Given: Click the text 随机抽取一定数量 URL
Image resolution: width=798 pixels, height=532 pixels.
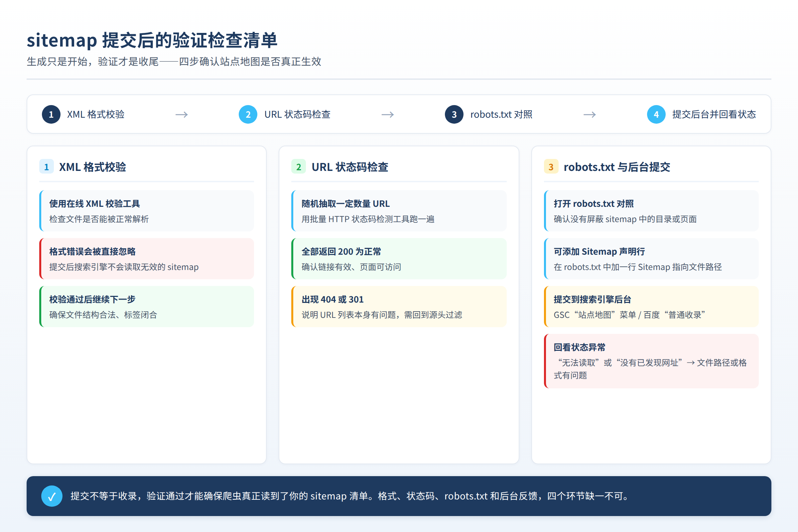Looking at the screenshot, I should [x=345, y=203].
